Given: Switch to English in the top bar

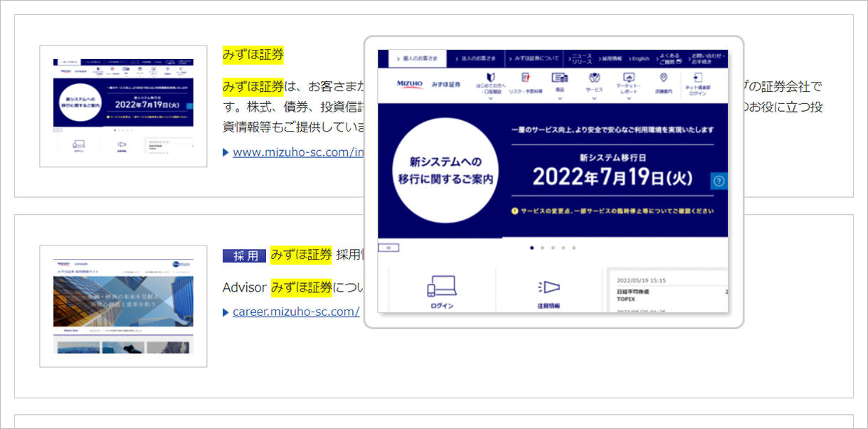Looking at the screenshot, I should (638, 58).
